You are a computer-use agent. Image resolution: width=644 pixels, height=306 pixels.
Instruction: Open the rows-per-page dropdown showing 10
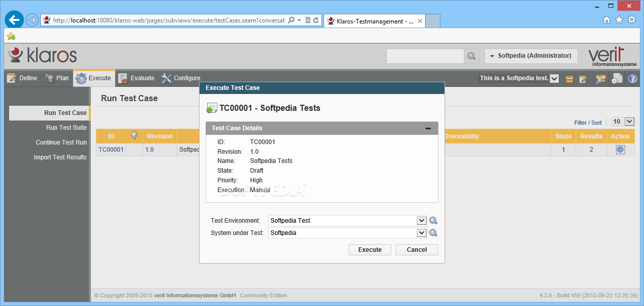point(629,122)
